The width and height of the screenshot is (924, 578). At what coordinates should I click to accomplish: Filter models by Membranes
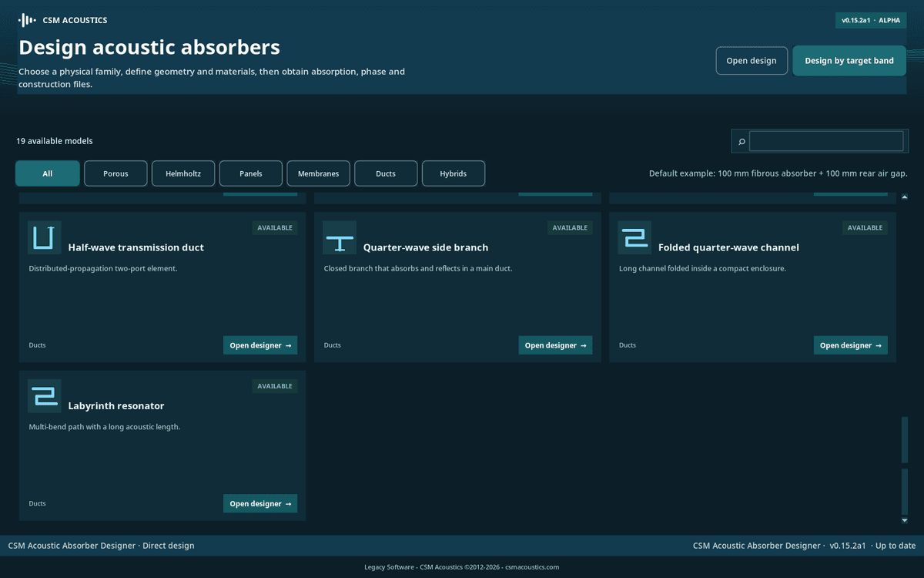tap(319, 173)
